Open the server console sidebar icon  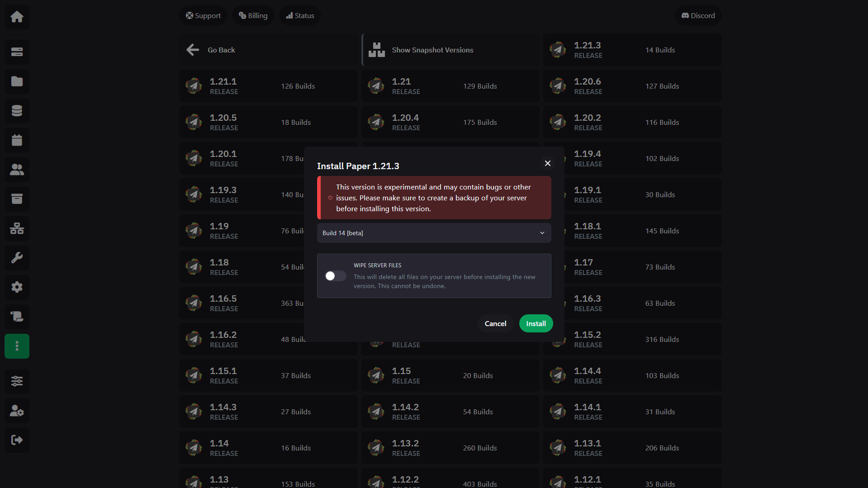click(x=17, y=52)
